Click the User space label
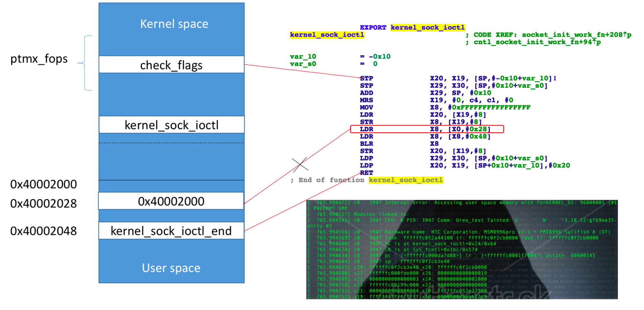This screenshot has height=310, width=644. pos(171,268)
